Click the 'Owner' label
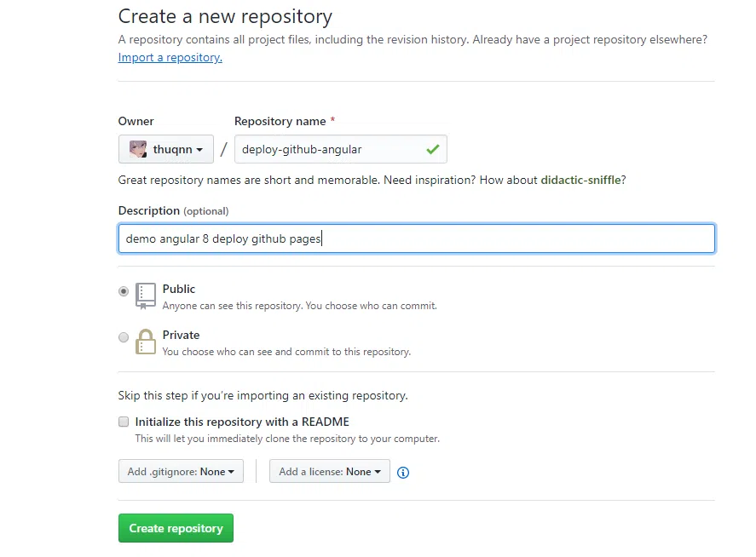 pyautogui.click(x=136, y=122)
